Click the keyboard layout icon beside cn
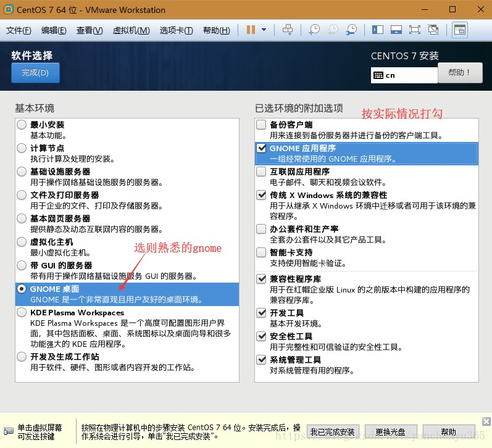Screen dimensions: 492x448 point(378,75)
